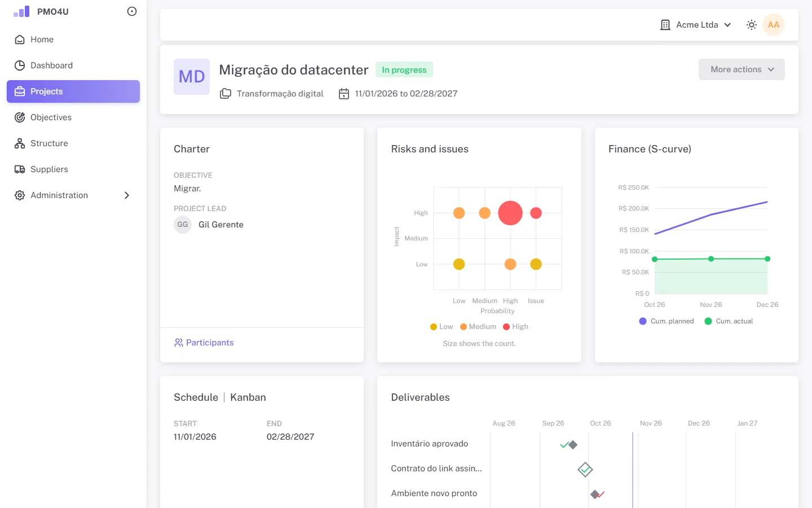Switch to the Kanban tab
Screen dimensions: 812x508
click(248, 397)
